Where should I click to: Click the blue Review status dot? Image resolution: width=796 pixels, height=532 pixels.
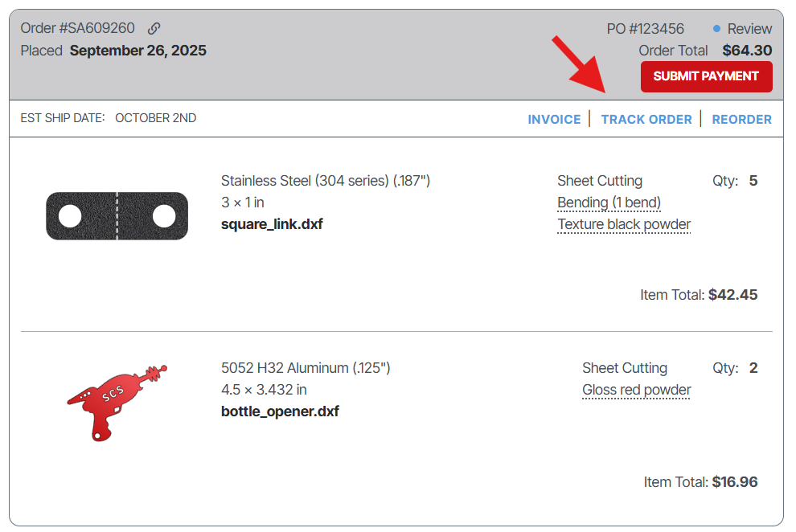tap(716, 29)
